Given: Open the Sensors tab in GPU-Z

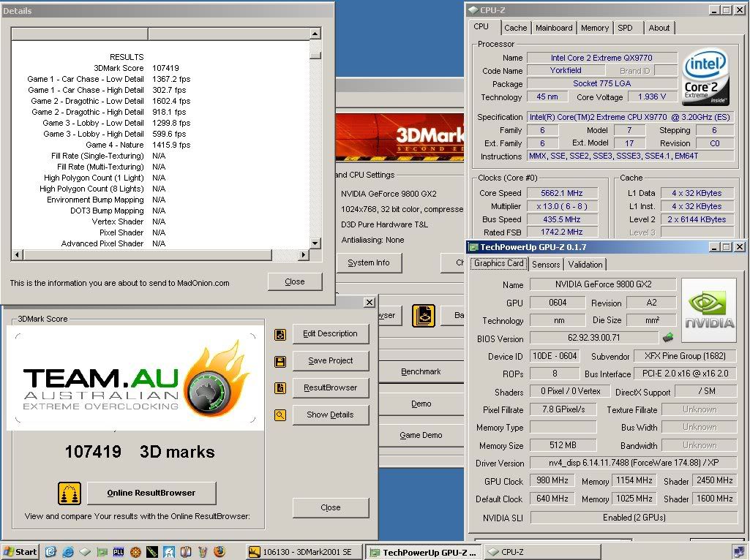Looking at the screenshot, I should (546, 265).
